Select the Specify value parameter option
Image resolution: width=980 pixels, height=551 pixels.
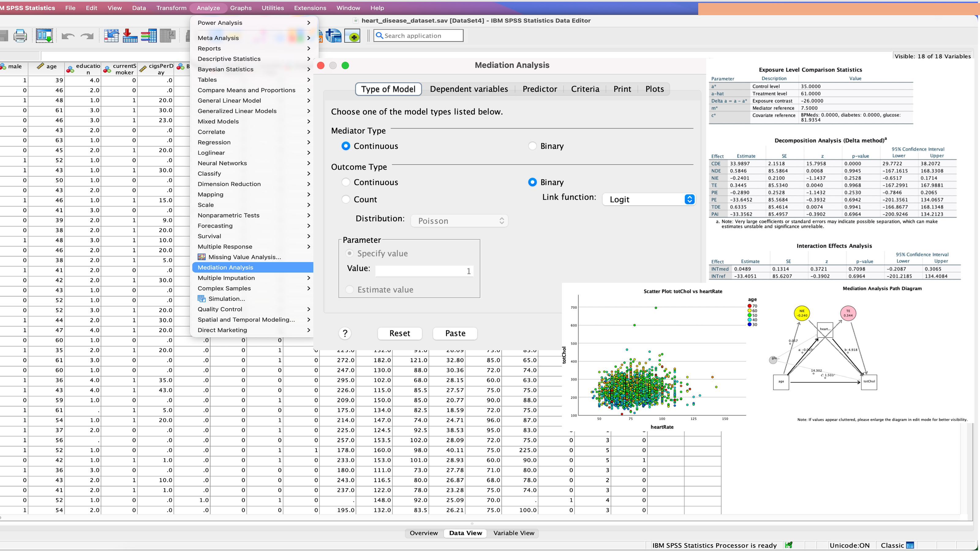(x=349, y=253)
